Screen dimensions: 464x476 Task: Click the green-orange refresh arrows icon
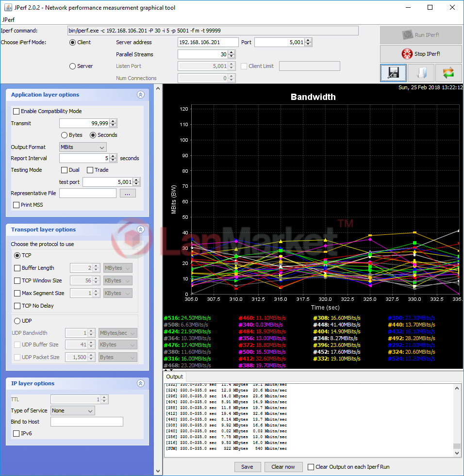pos(448,73)
